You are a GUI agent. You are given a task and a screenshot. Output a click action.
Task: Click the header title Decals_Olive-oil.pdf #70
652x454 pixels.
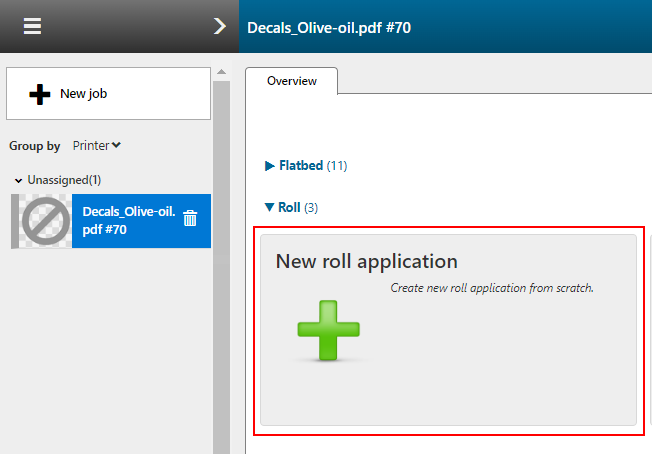(x=329, y=27)
